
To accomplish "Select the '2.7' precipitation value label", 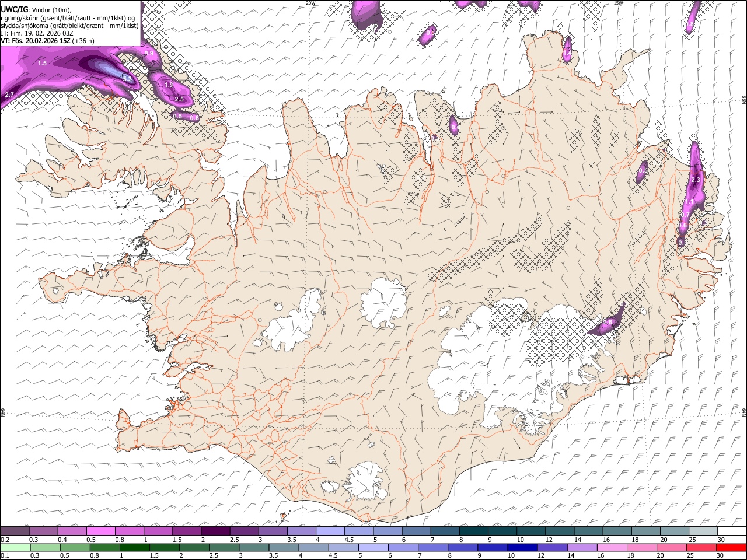I will pos(9,94).
